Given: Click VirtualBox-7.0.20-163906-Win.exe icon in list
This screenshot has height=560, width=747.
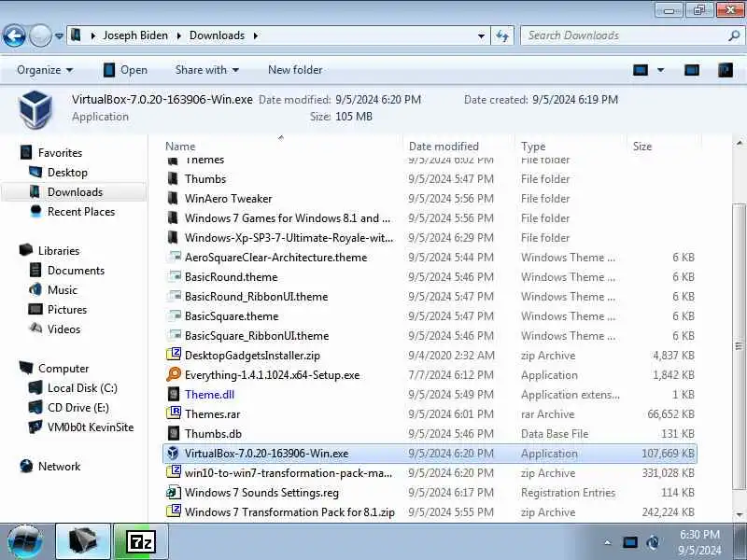Looking at the screenshot, I should pyautogui.click(x=173, y=453).
